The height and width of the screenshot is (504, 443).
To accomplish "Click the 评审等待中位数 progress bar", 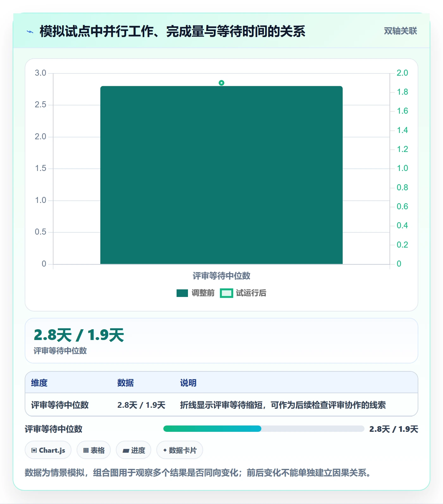I will [264, 429].
